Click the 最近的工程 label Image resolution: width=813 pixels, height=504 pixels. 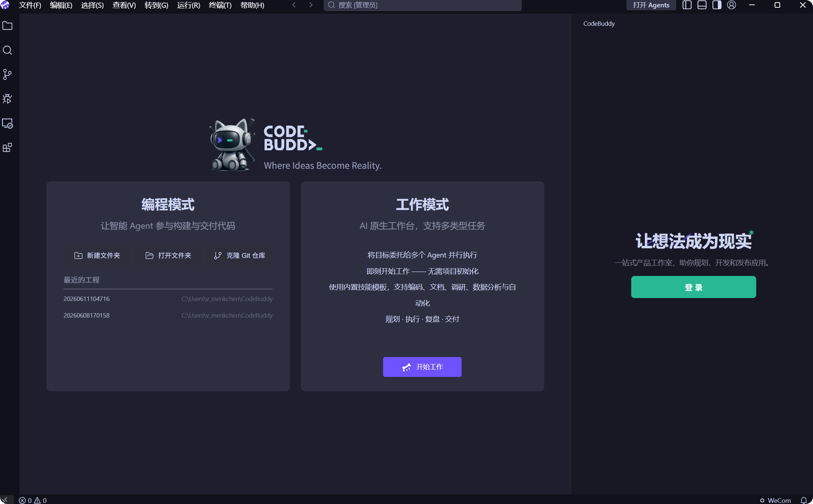tap(81, 280)
